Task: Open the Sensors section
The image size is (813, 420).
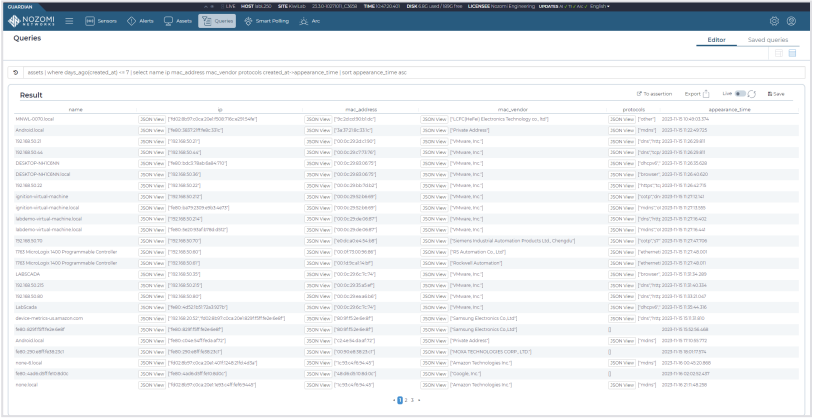Action: (x=101, y=20)
